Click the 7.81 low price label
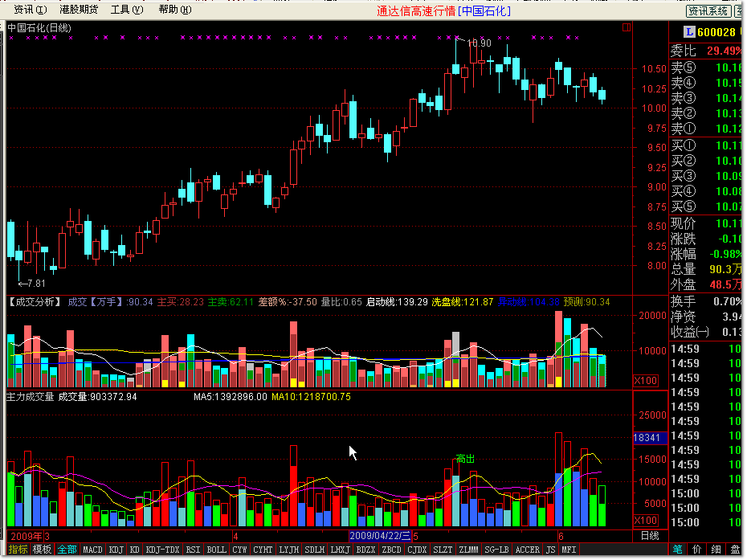Image resolution: width=747 pixels, height=560 pixels. coord(37,284)
